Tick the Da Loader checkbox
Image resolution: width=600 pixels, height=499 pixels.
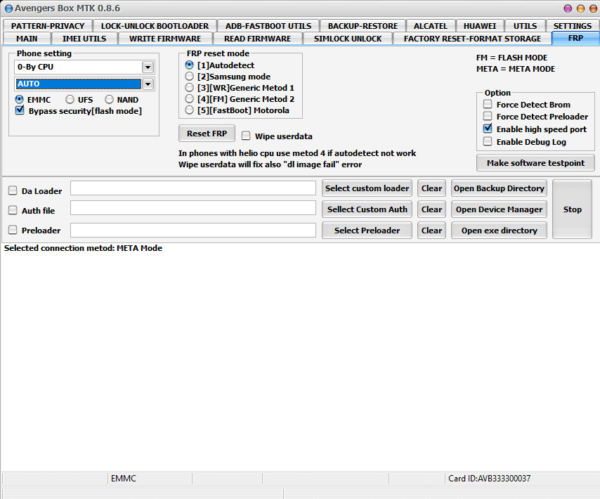point(13,190)
